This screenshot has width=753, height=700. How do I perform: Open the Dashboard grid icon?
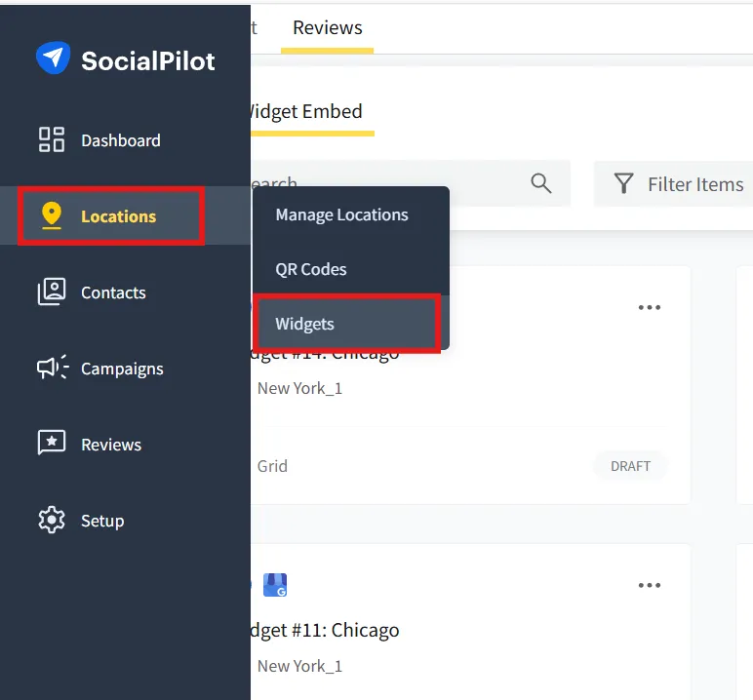(x=52, y=139)
